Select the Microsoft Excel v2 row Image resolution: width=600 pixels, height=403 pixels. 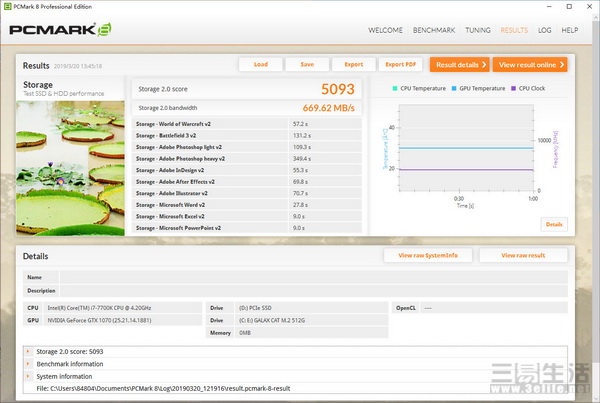247,216
